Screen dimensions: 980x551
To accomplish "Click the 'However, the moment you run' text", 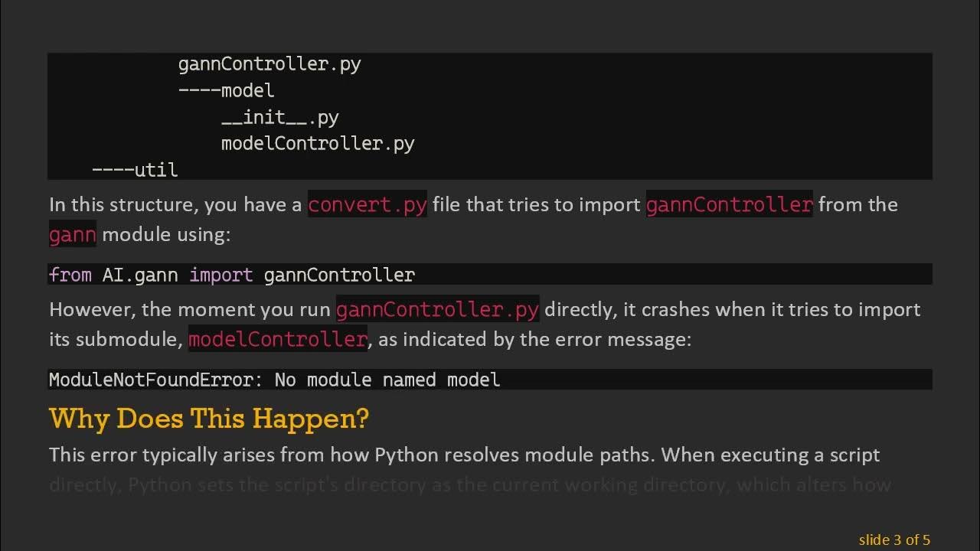I will click(x=190, y=310).
